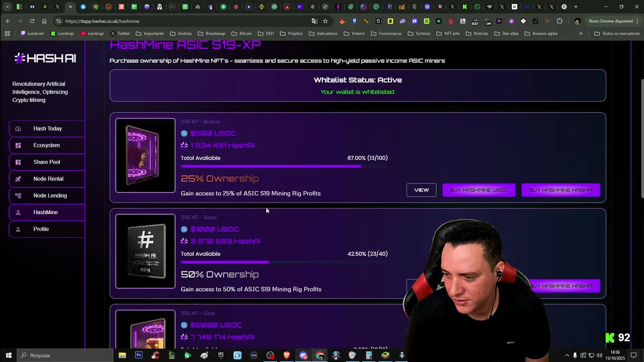
Task: Open Chrome apps grid in bookmarks bar
Action: coord(7,34)
